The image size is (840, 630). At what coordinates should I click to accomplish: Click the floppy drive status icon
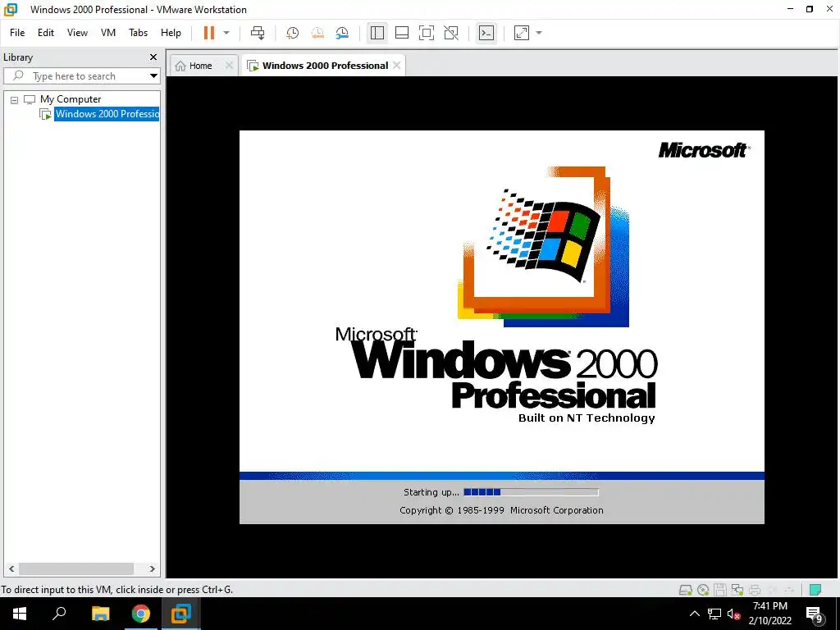pyautogui.click(x=720, y=590)
